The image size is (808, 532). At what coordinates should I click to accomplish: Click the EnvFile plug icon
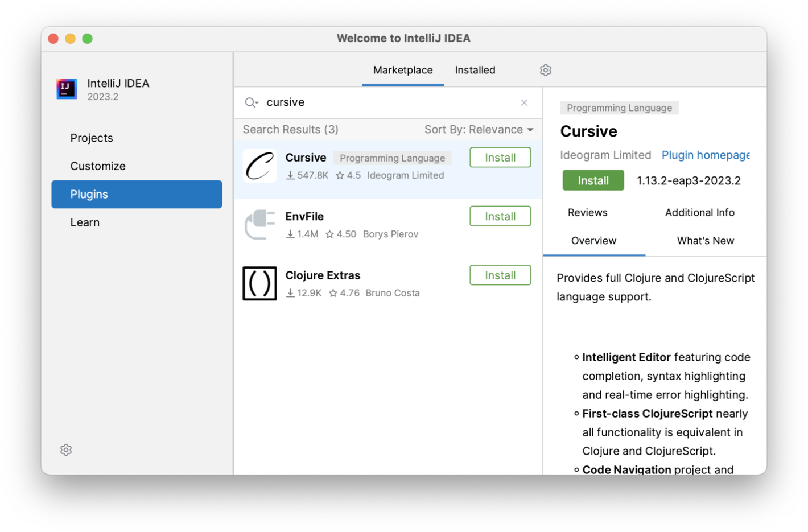click(x=259, y=224)
